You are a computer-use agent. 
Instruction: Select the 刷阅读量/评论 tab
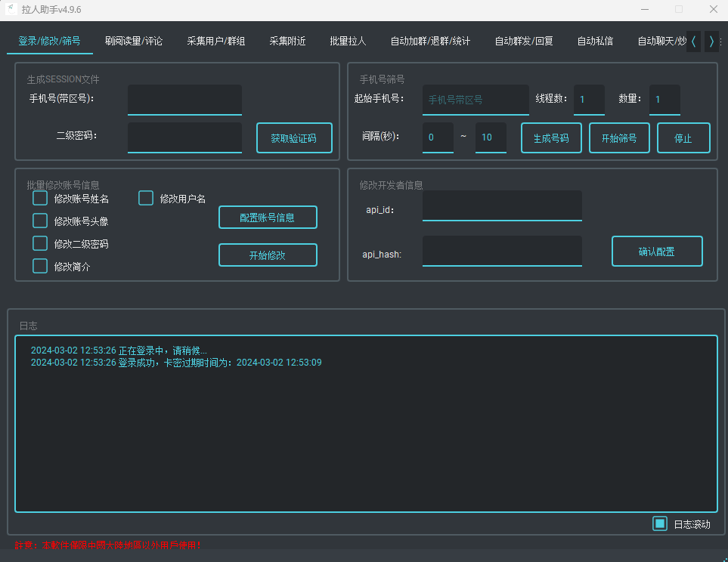(134, 41)
